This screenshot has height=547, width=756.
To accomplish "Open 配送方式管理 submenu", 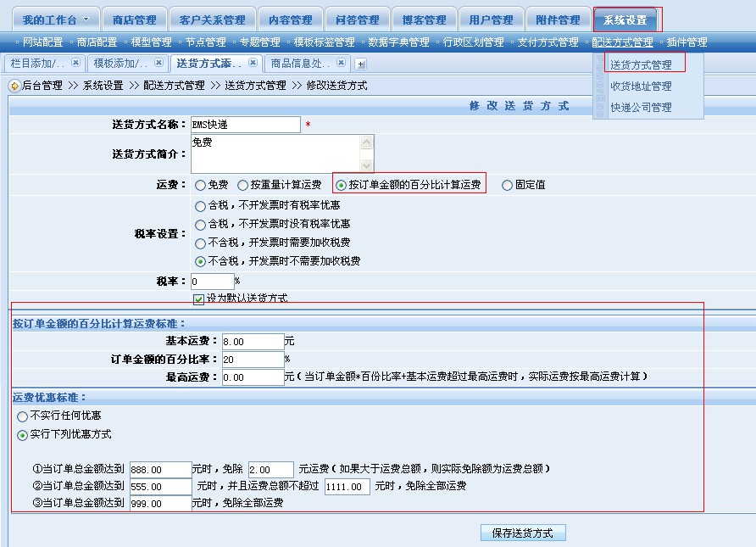I will click(622, 42).
